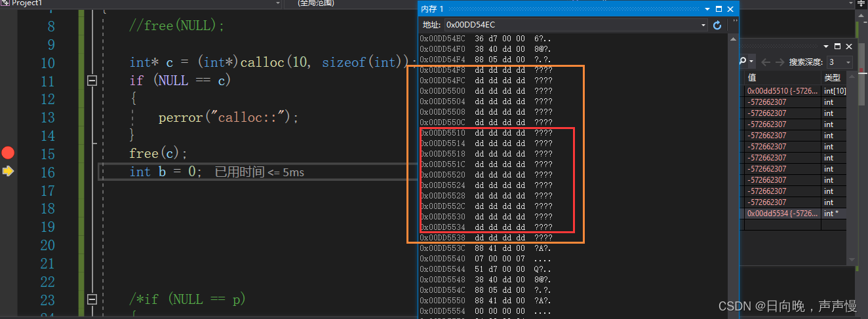Image resolution: width=868 pixels, height=319 pixels.
Task: Open the watch search options dropdown arrow
Action: [x=752, y=62]
